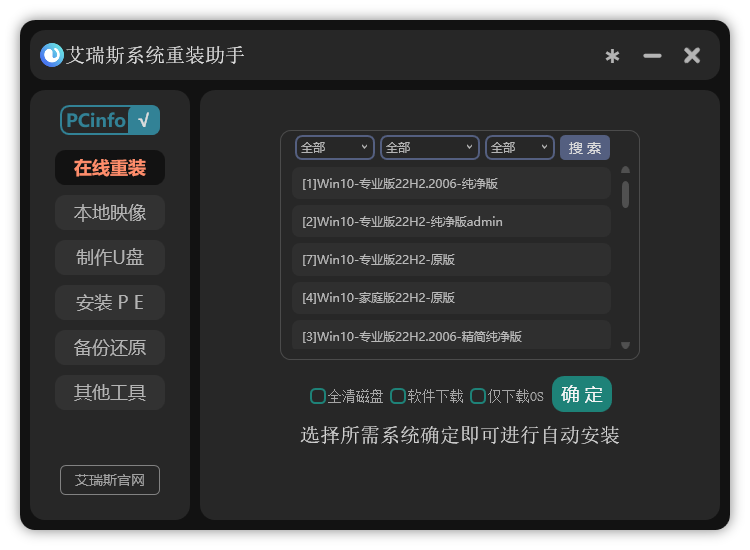The width and height of the screenshot is (750, 550).
Task: Switch to the 本地映像 tab
Action: (x=110, y=213)
